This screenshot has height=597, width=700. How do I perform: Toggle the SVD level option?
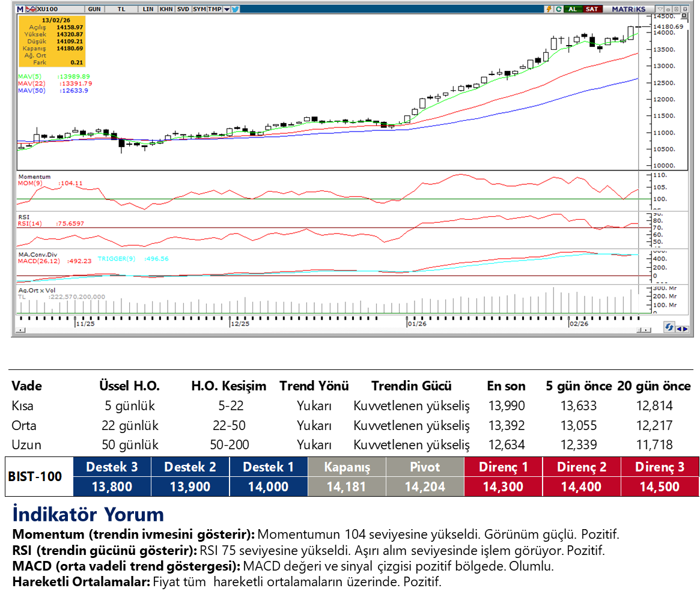183,9
